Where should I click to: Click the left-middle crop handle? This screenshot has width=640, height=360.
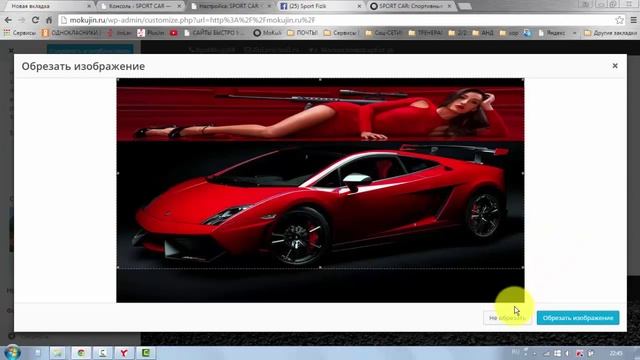point(118,173)
